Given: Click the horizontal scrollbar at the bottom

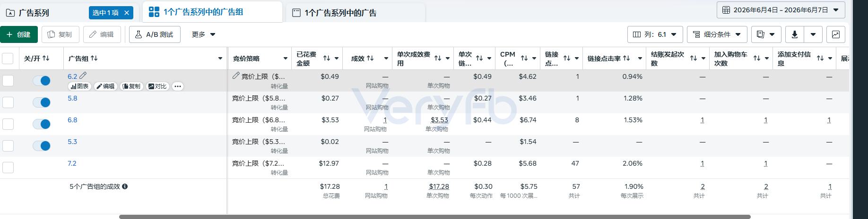Looking at the screenshot, I should [x=434, y=217].
